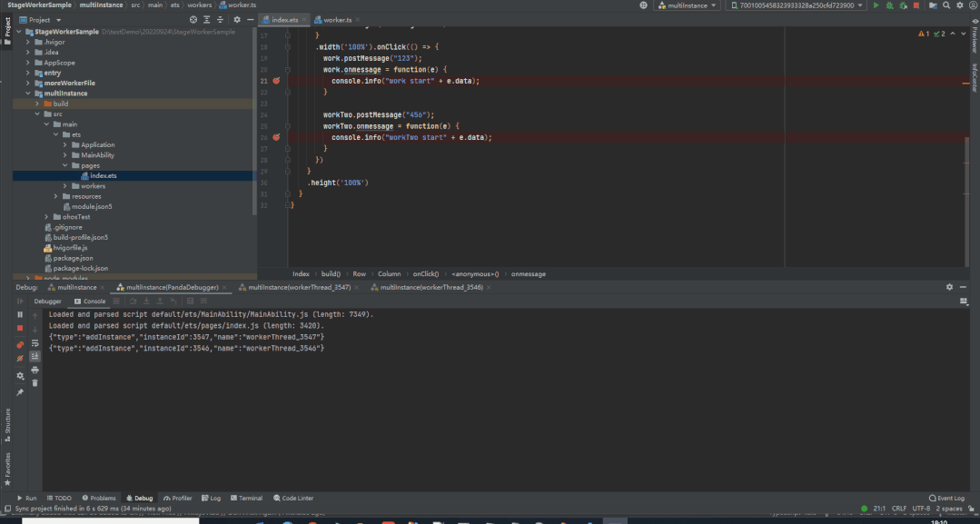Click the console print icon
The width and height of the screenshot is (980, 524).
[x=35, y=370]
